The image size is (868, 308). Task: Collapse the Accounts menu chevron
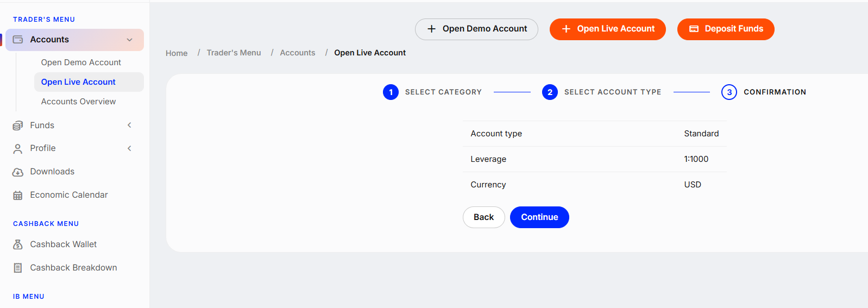129,40
